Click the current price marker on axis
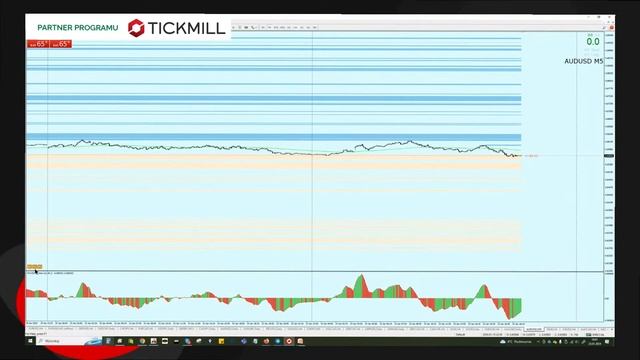Viewport: 640px width, 360px height. click(609, 156)
